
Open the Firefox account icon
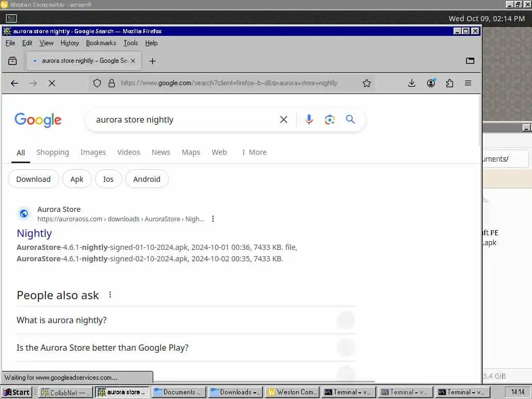click(431, 83)
